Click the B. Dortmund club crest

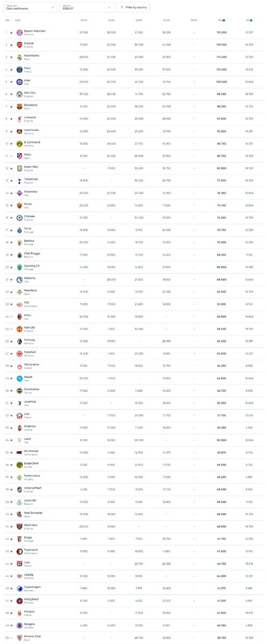pyautogui.click(x=19, y=143)
